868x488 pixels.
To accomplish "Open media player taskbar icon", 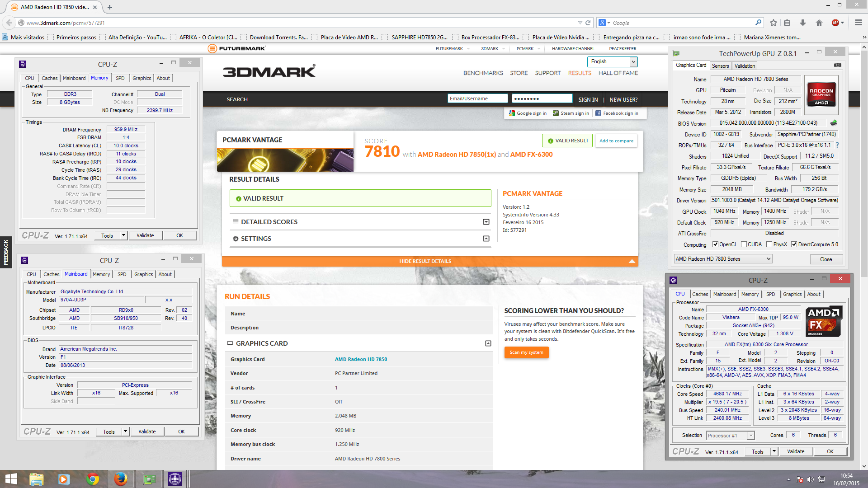I will click(x=63, y=479).
